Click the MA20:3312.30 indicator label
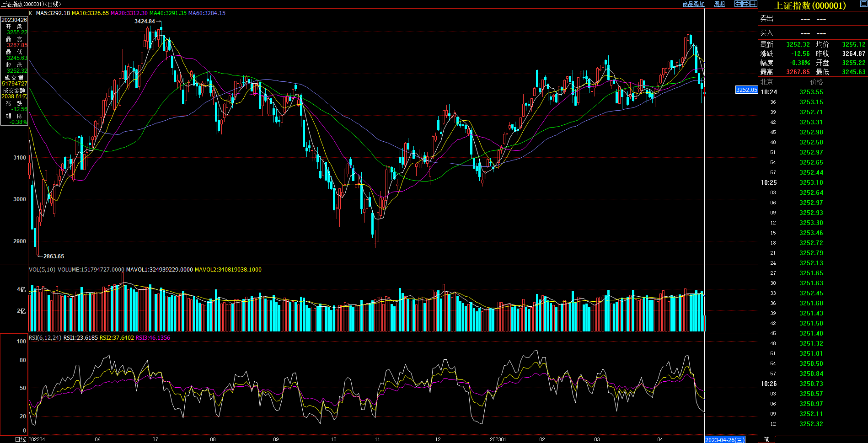This screenshot has height=443, width=868. point(129,13)
